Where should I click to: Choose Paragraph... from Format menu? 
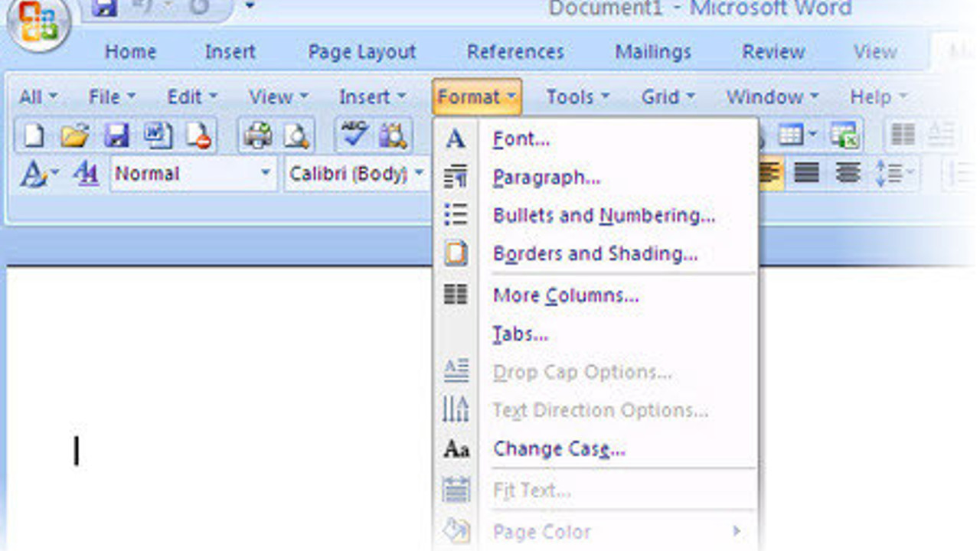click(547, 178)
